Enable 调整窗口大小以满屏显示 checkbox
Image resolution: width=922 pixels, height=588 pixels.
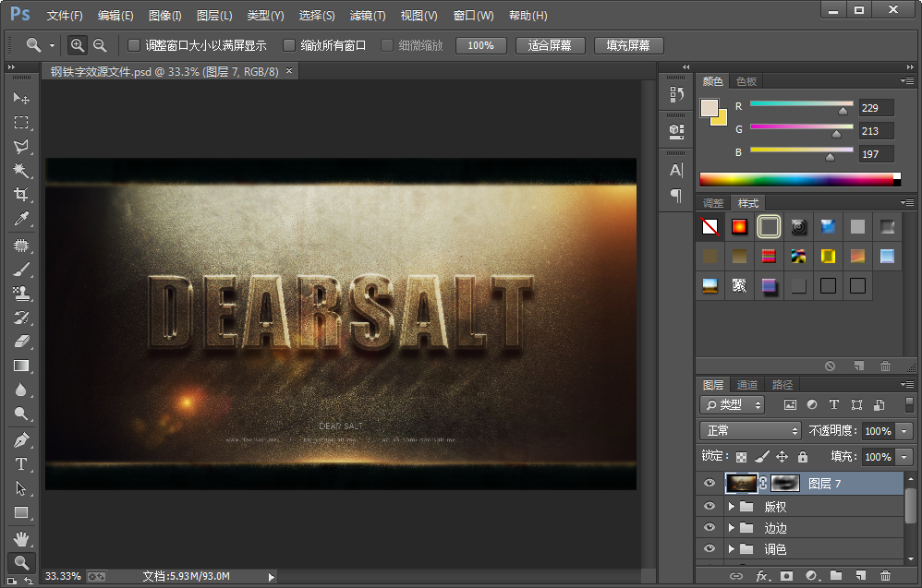134,45
